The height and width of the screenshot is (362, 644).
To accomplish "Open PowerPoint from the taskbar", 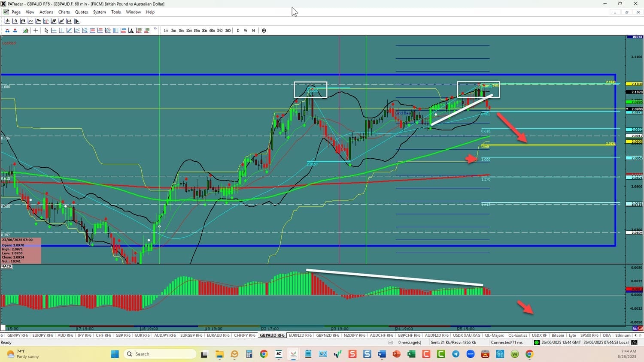I will click(x=396, y=354).
